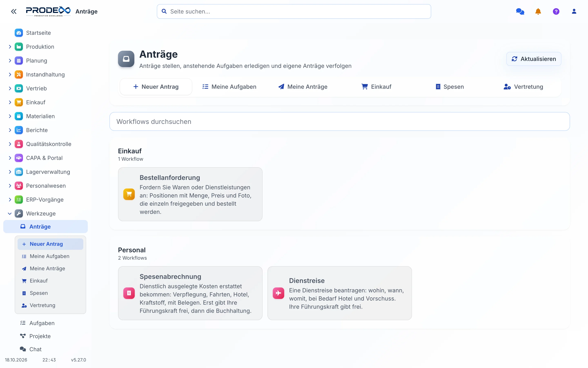Click the green Produktion factory icon
This screenshot has height=368, width=588.
pyautogui.click(x=19, y=46)
